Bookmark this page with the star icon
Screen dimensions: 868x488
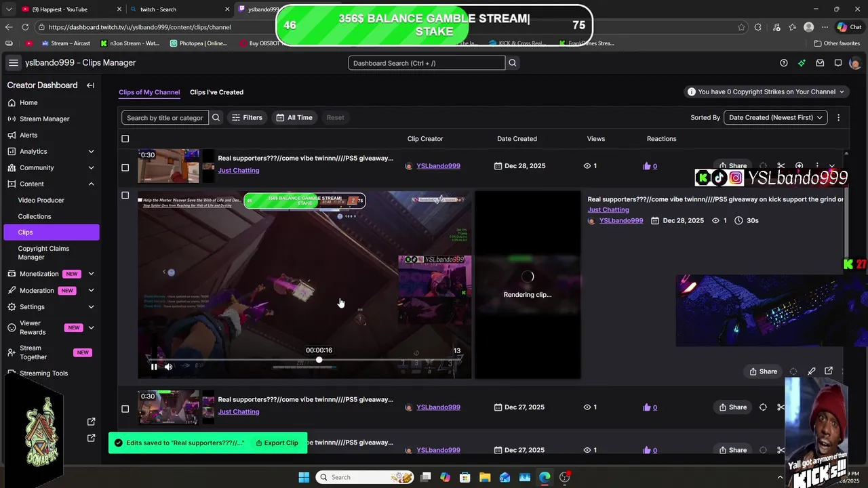(x=741, y=27)
